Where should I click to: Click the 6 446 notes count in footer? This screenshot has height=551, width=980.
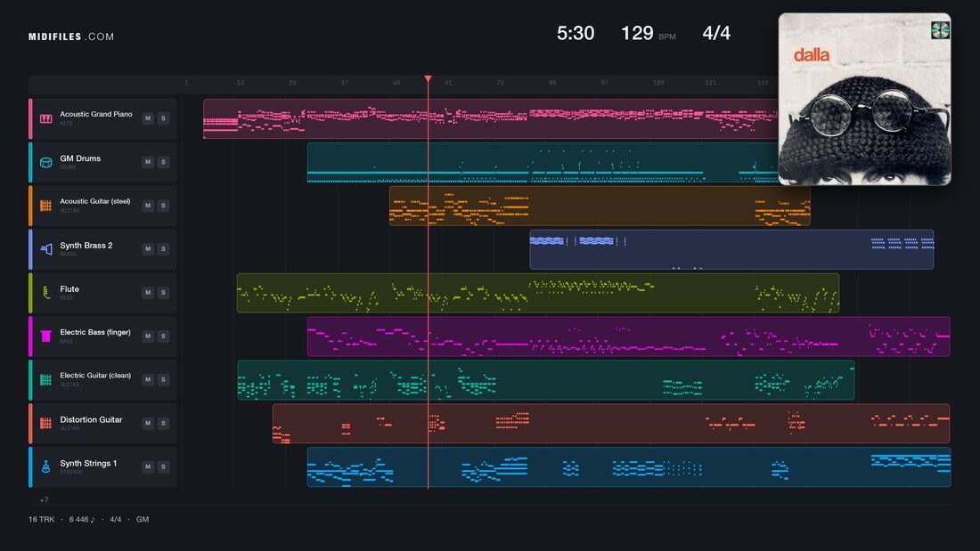pos(82,519)
